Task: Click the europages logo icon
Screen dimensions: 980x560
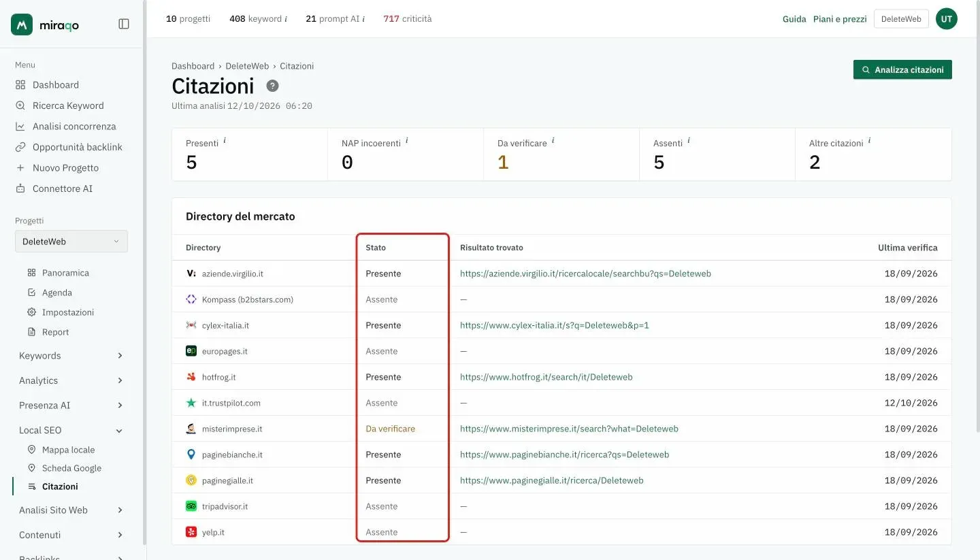Action: 191,351
